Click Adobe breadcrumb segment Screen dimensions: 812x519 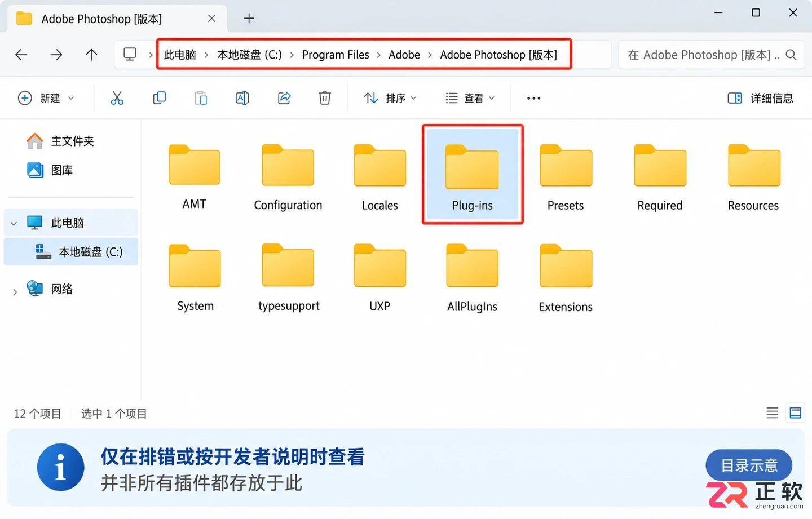404,55
